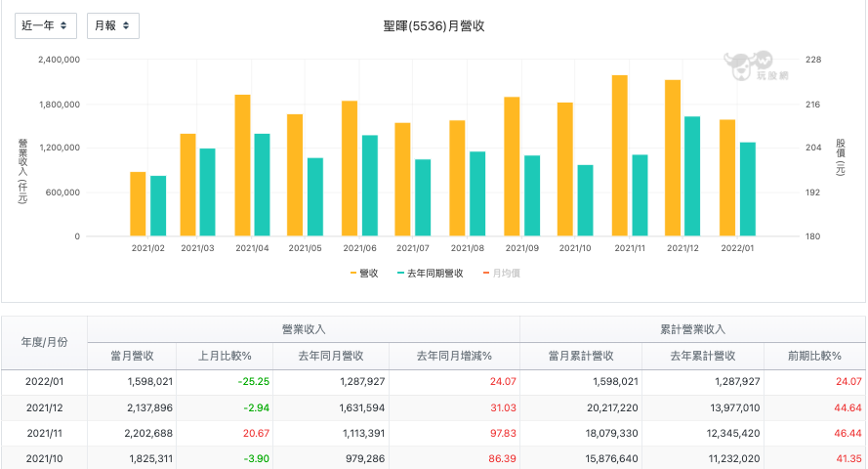This screenshot has height=469, width=868.
Task: Click the green -2.94 percentage
Action: (257, 407)
